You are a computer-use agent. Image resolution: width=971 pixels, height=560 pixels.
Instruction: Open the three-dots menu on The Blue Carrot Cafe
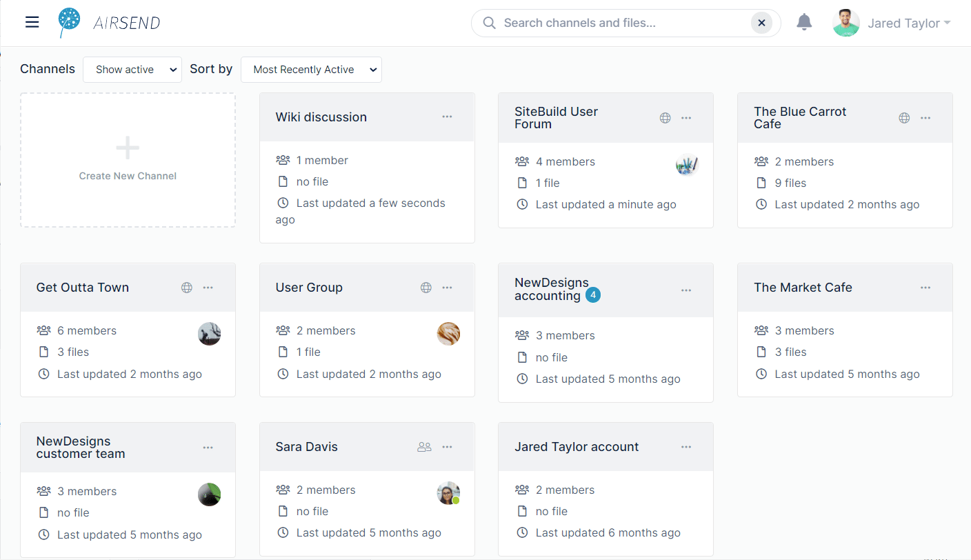pos(925,118)
